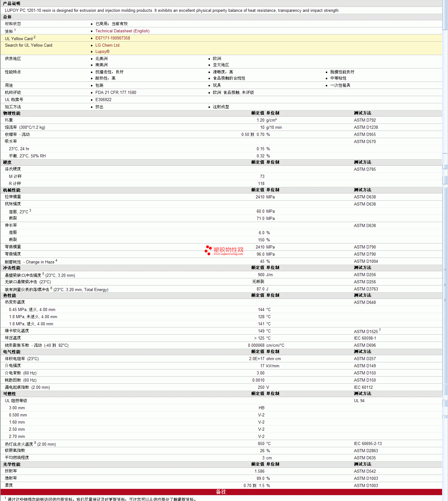Click the 'IEC 60112' tracking index method
This screenshot has width=448, height=501.
[x=363, y=387]
